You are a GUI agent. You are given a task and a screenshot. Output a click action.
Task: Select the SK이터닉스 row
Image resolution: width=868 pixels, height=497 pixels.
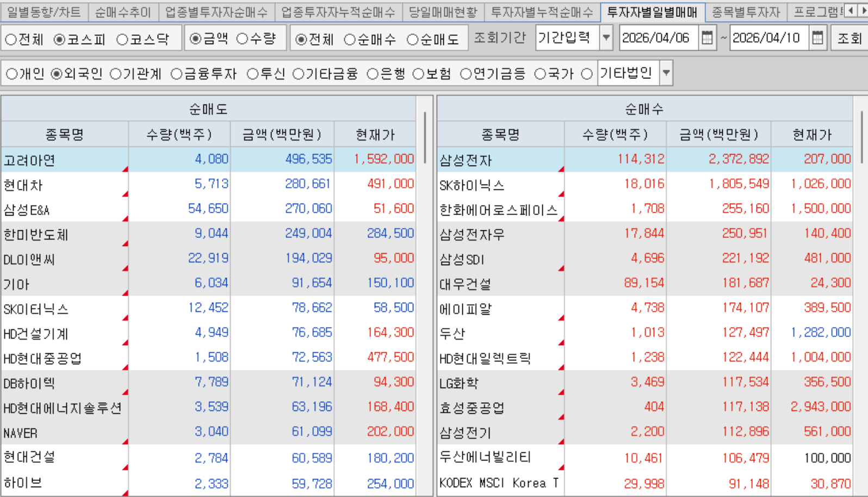(208, 309)
